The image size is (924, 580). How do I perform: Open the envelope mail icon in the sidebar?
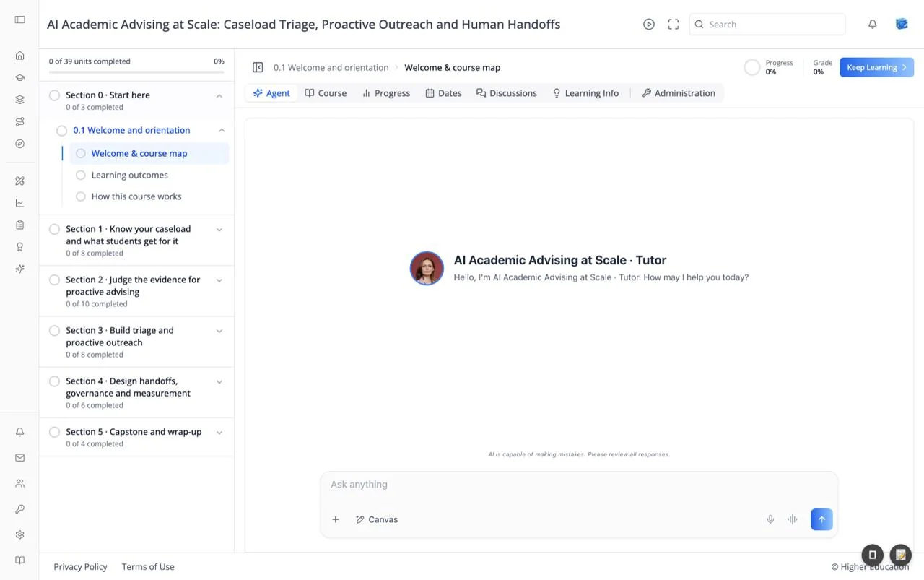point(19,458)
